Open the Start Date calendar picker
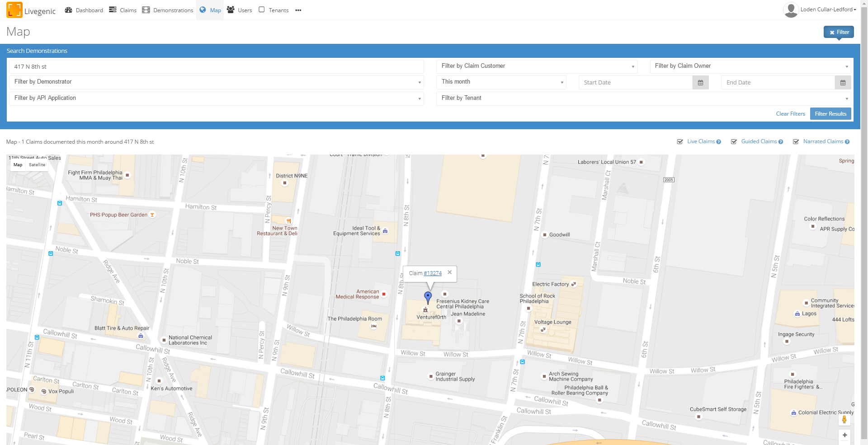 point(701,82)
